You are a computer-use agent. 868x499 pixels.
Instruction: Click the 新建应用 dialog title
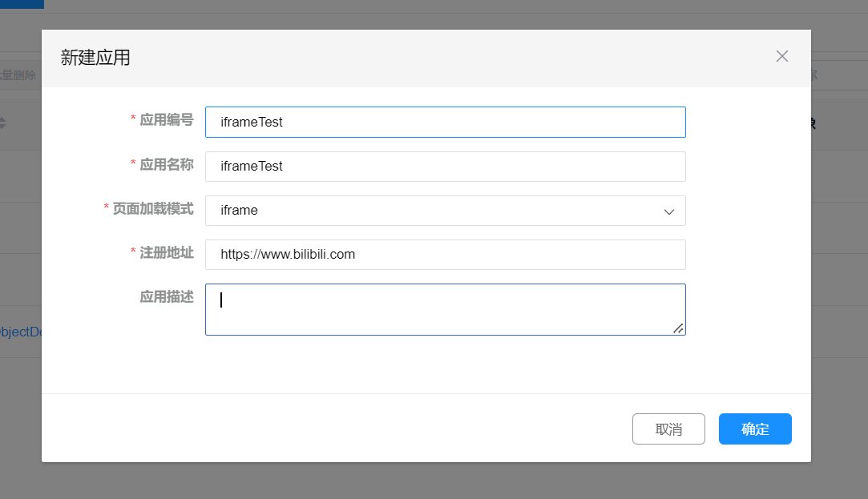[95, 57]
